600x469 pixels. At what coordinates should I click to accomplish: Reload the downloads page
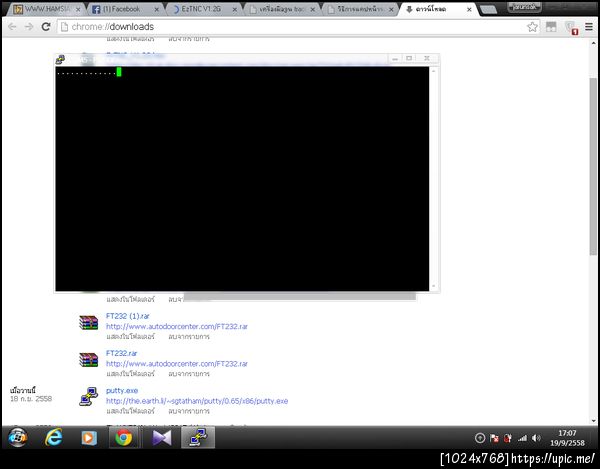tap(46, 26)
